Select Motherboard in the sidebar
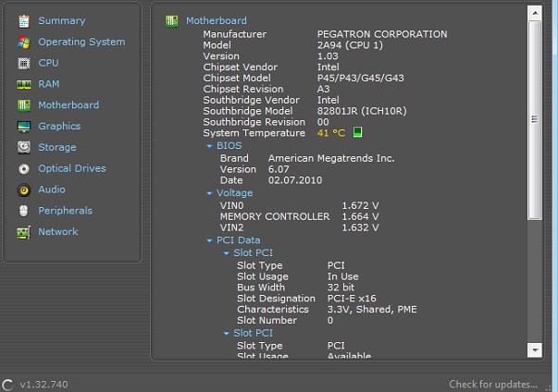 pos(68,104)
